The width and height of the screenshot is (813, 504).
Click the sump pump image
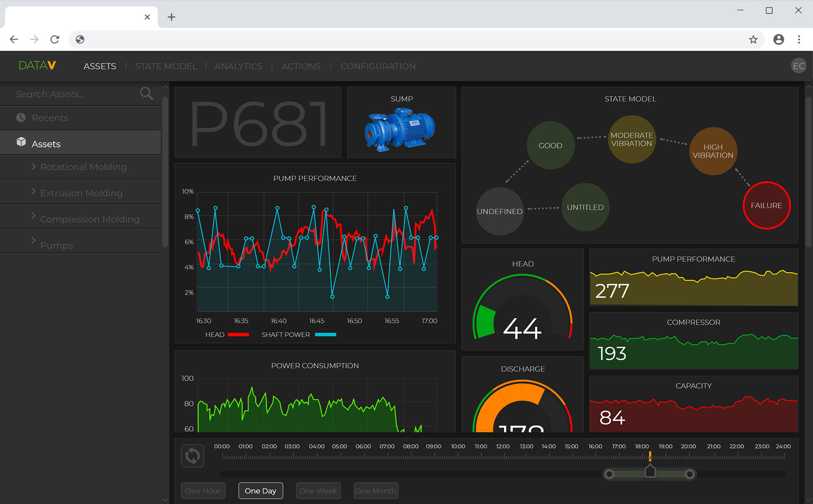pyautogui.click(x=400, y=129)
